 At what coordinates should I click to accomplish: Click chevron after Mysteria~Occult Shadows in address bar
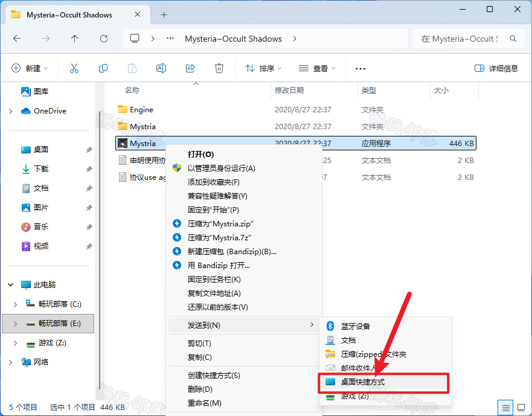tap(295, 39)
